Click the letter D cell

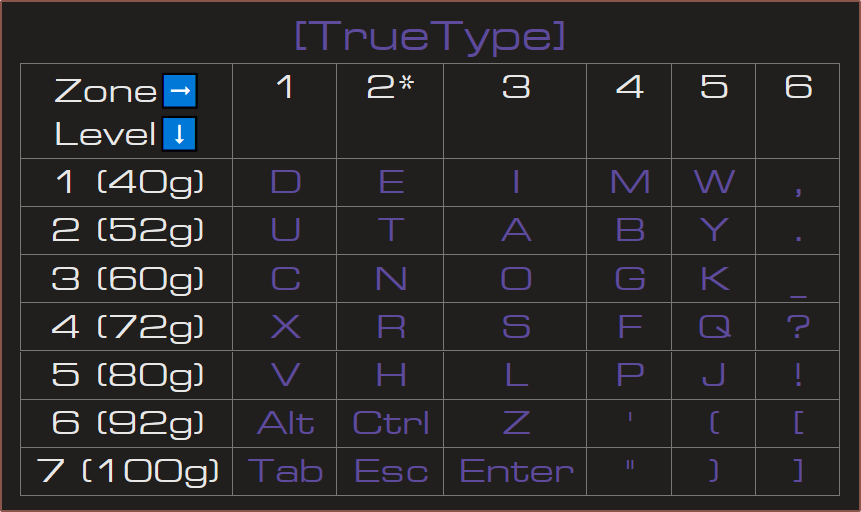tap(285, 183)
